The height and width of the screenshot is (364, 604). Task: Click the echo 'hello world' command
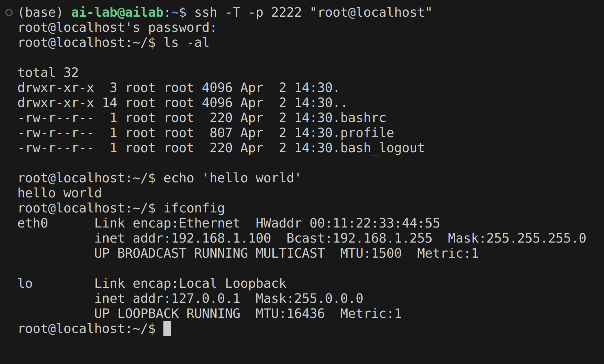pos(232,178)
